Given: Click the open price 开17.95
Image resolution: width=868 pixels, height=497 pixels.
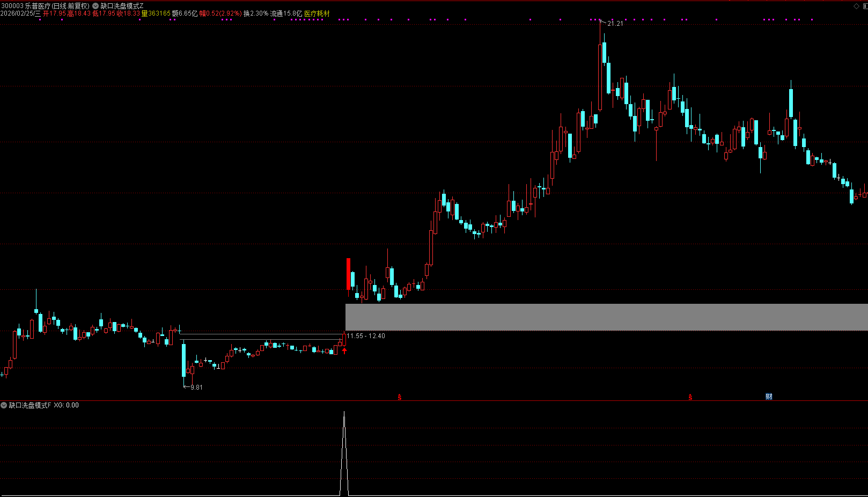Looking at the screenshot, I should point(54,13).
